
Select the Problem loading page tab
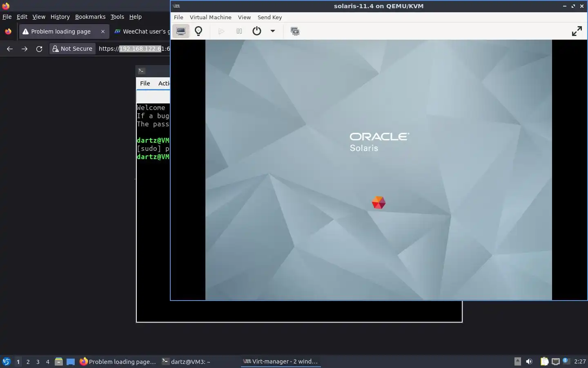(61, 31)
